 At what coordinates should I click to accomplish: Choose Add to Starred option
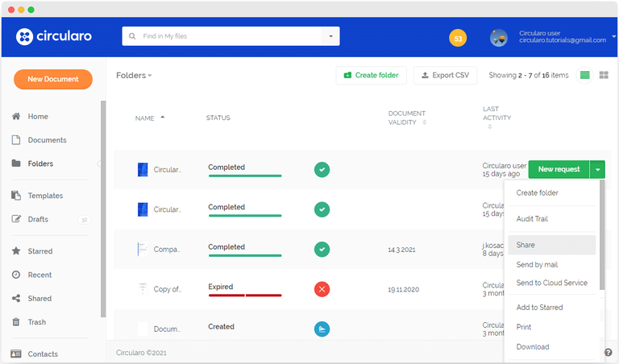point(552,307)
